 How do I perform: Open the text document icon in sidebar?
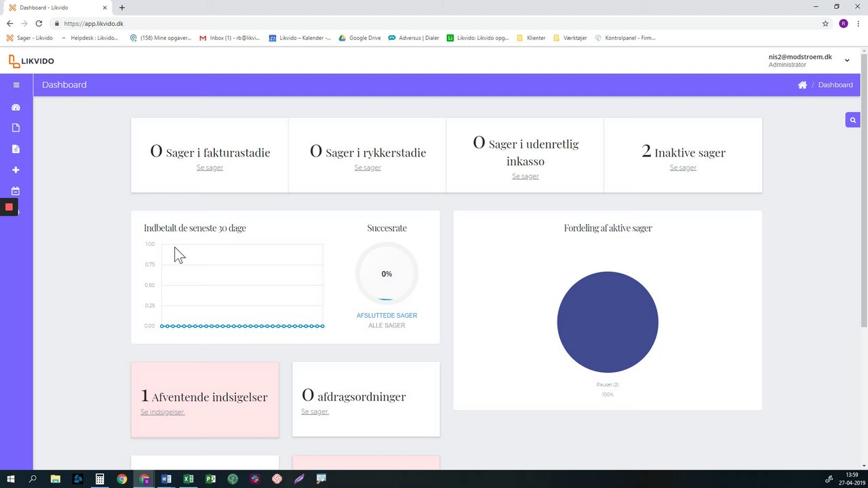click(x=16, y=149)
